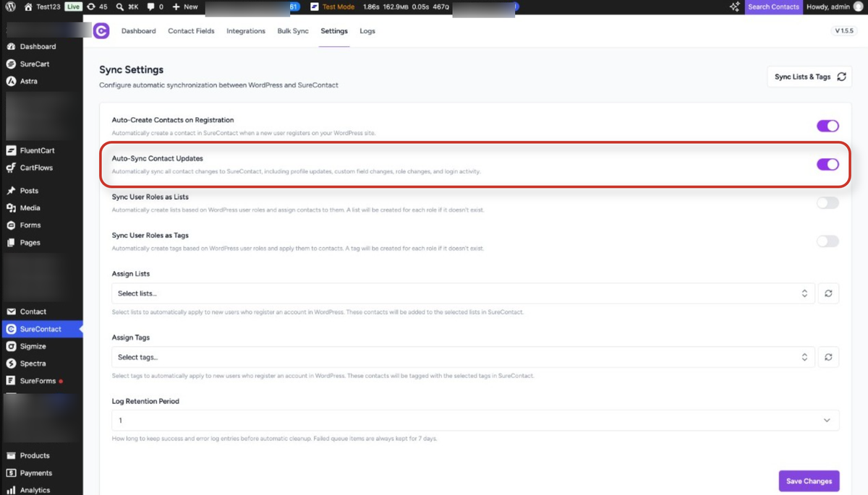Click the Sync Lists & Tags button
The image size is (868, 495).
click(x=809, y=77)
